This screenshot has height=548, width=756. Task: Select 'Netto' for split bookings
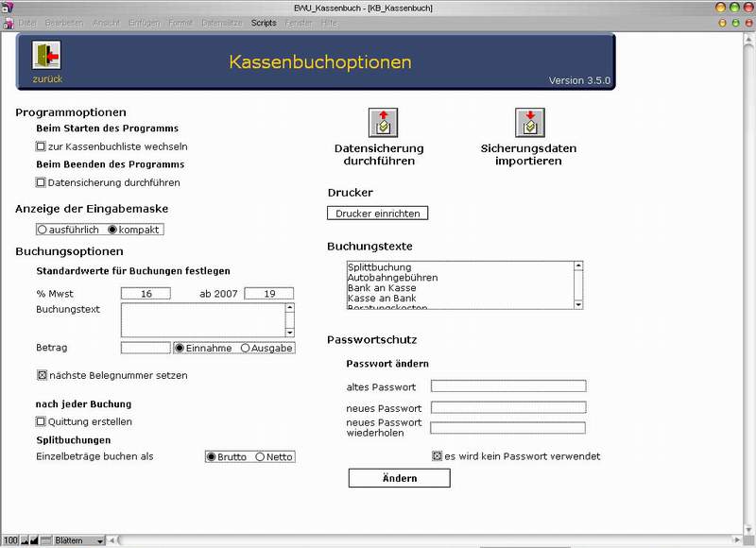pyautogui.click(x=261, y=456)
